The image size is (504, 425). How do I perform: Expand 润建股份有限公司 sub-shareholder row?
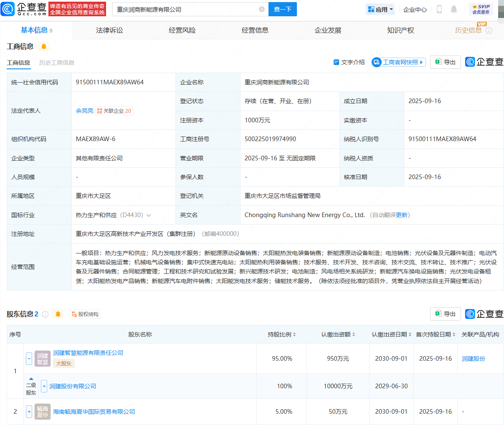click(44, 386)
